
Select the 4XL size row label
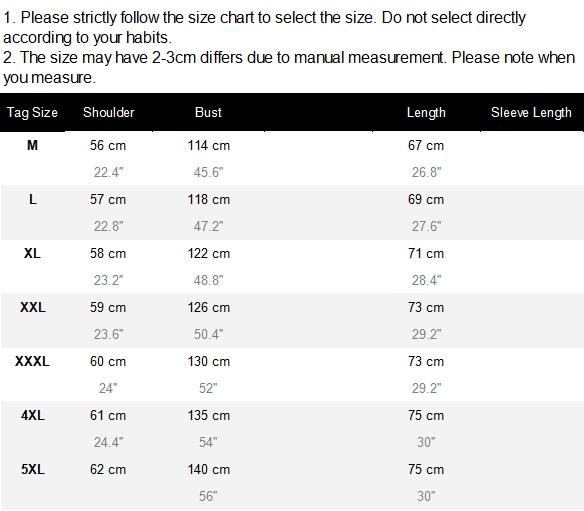[33, 415]
